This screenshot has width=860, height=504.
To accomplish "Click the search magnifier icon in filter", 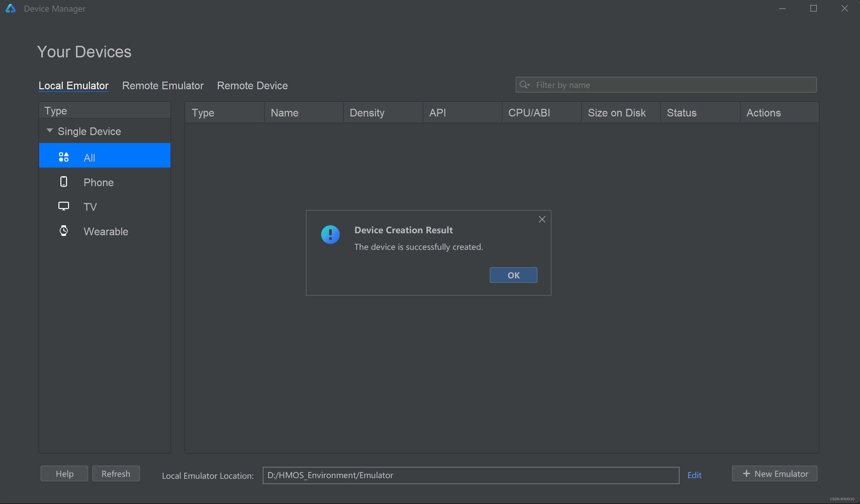I will pyautogui.click(x=524, y=85).
